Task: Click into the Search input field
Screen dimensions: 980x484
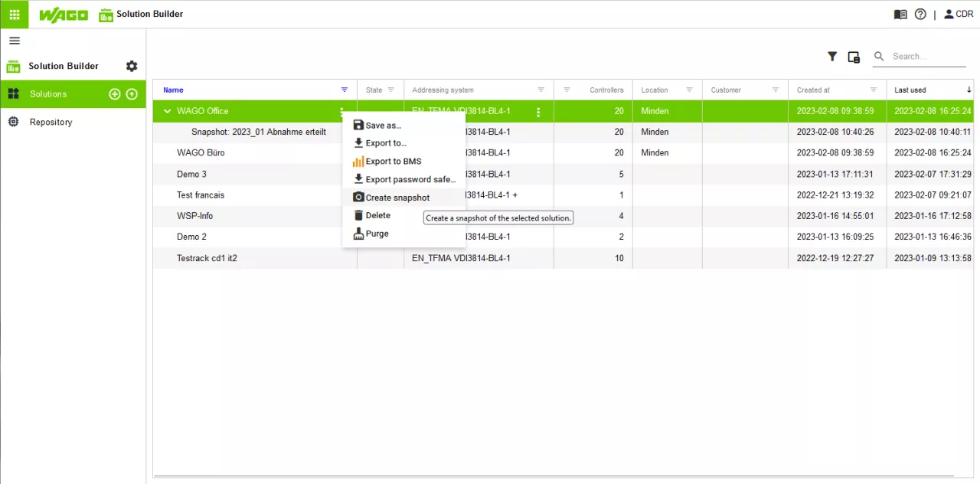Action: (928, 57)
